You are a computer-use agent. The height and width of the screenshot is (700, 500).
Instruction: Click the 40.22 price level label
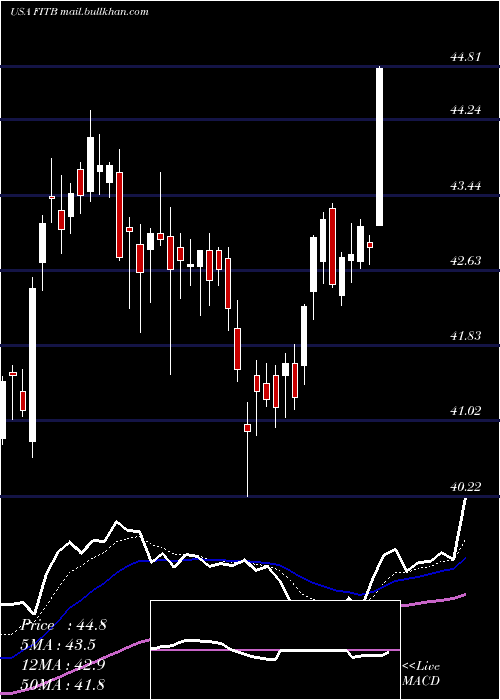[466, 487]
